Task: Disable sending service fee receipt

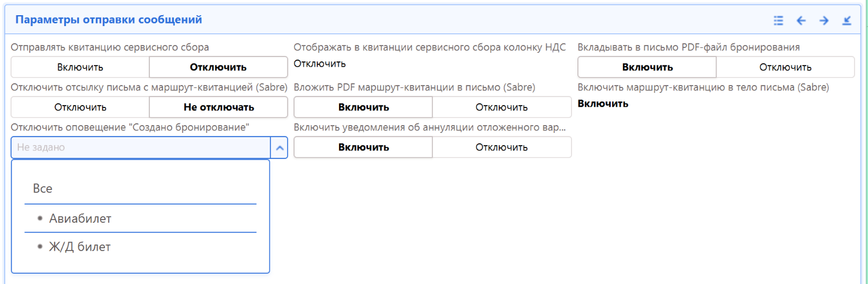Action: pos(218,67)
